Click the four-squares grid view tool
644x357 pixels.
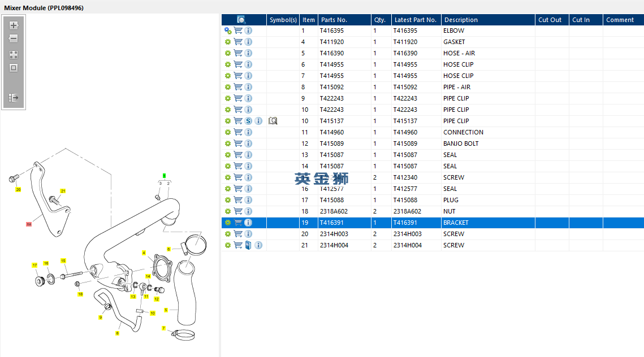click(14, 55)
